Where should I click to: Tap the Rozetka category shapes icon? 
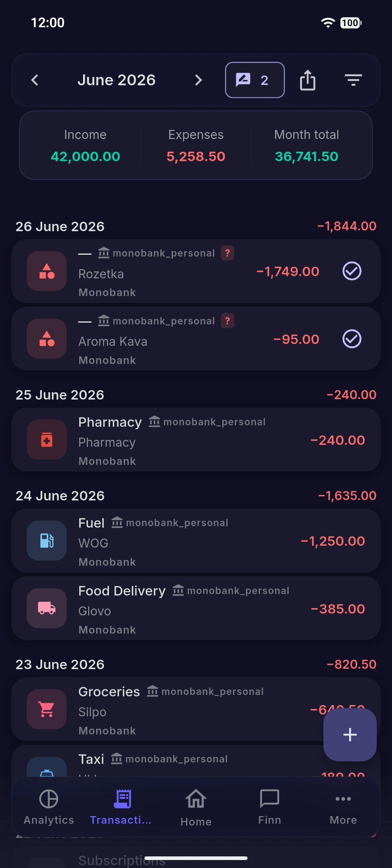coord(47,271)
